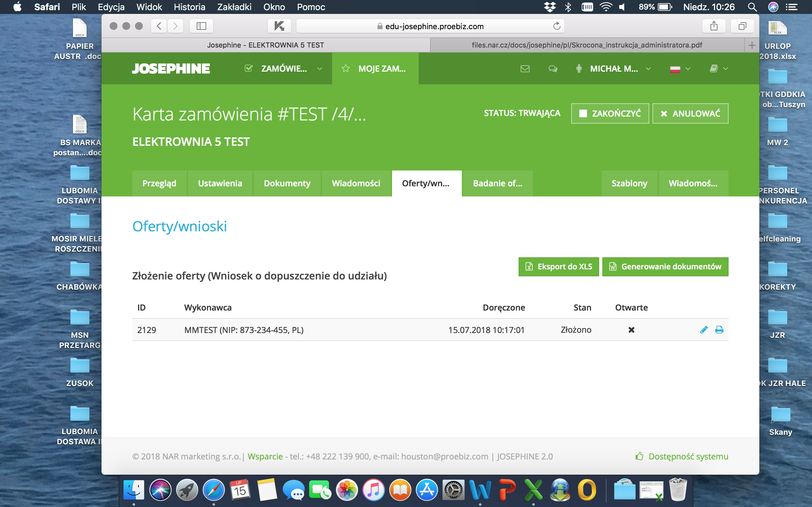
Task: Open the Historia menu in menu bar
Action: (189, 7)
